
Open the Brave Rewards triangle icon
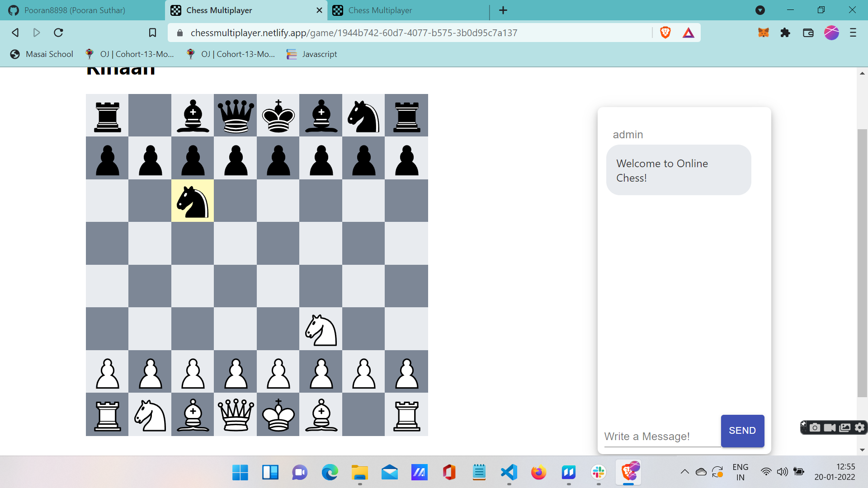pos(688,33)
